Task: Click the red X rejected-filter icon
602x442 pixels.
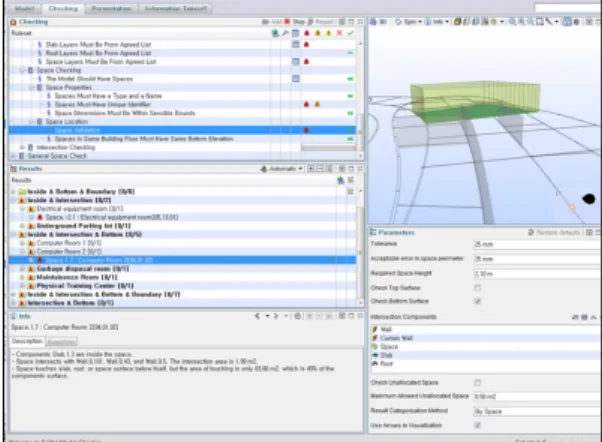Action: (x=339, y=33)
